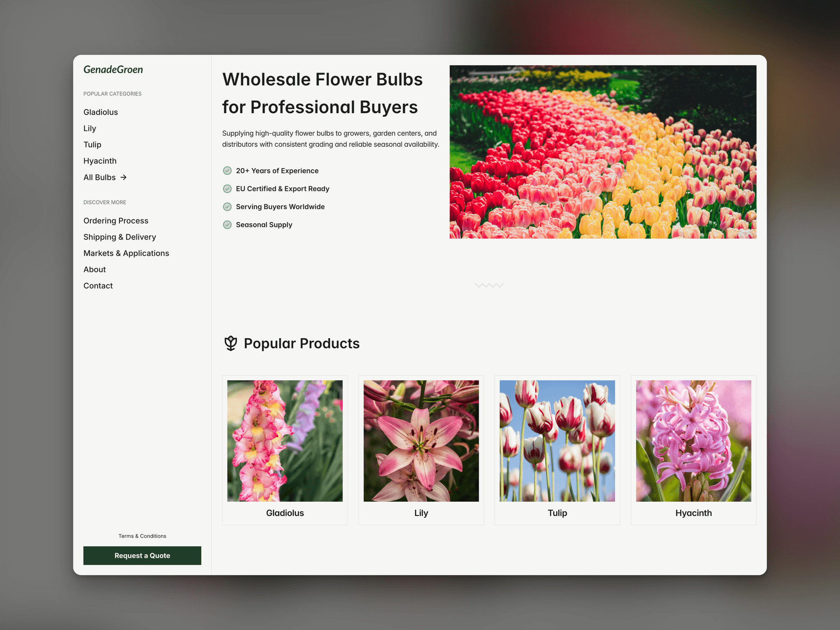Screen dimensions: 840x630
Task: Open the Lily category in the sidebar
Action: (90, 128)
